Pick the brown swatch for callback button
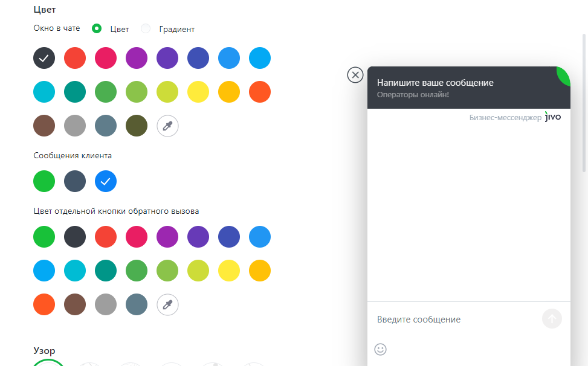 click(x=75, y=304)
